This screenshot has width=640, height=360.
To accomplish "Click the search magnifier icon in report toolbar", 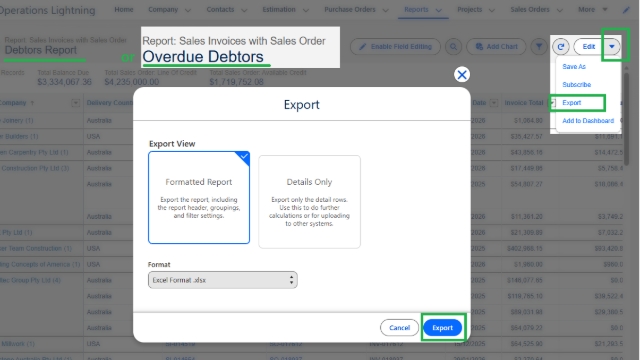I will pos(453,47).
